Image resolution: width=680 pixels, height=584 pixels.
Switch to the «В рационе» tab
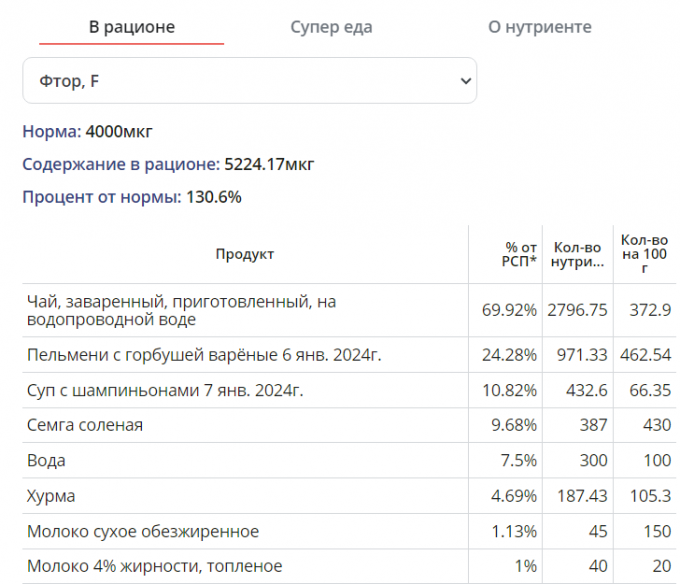(x=132, y=27)
